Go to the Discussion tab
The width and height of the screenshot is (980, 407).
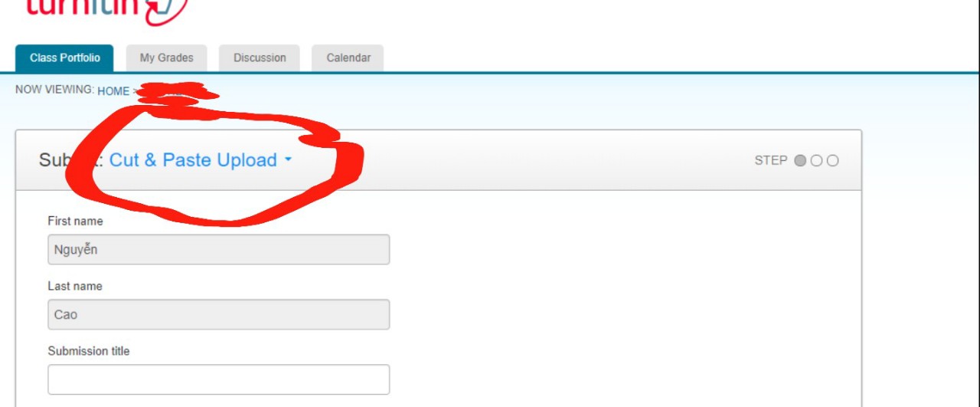pyautogui.click(x=260, y=58)
